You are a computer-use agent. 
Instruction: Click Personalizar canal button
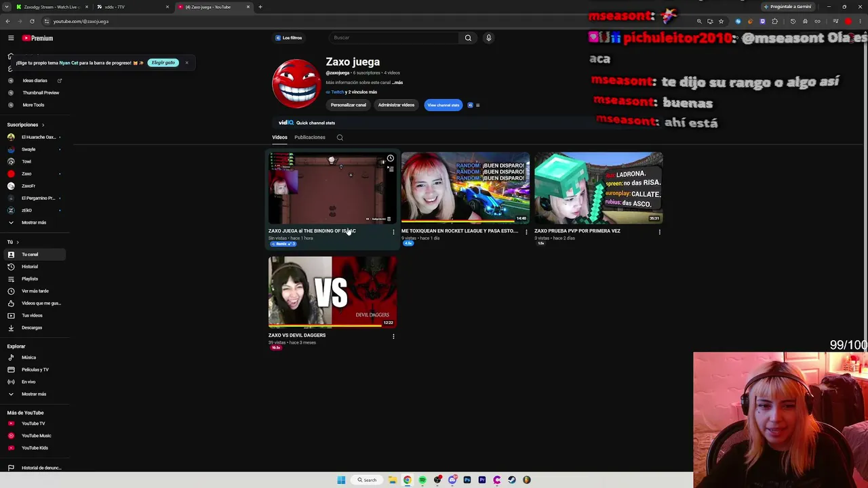point(349,105)
